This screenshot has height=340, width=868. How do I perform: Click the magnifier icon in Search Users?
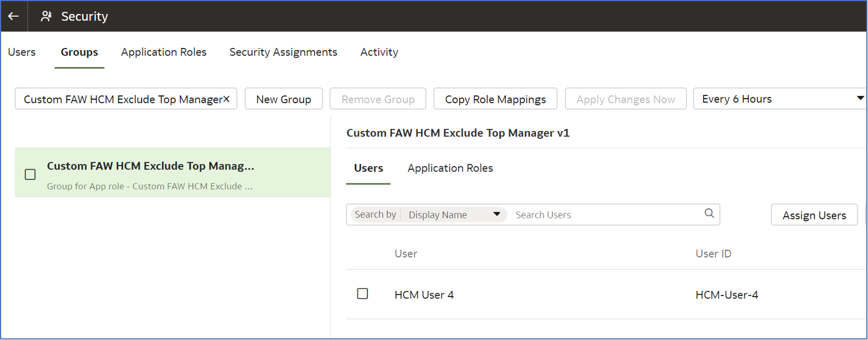click(709, 213)
